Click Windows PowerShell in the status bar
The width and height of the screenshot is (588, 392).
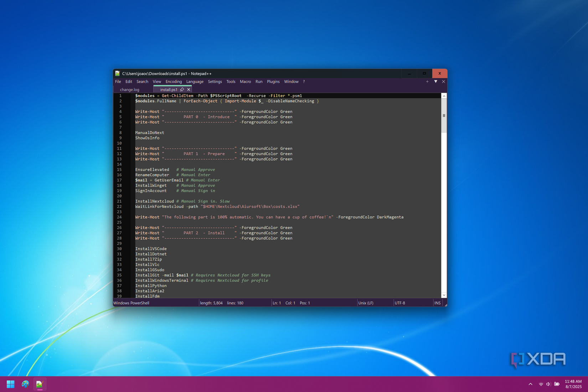[x=131, y=303]
